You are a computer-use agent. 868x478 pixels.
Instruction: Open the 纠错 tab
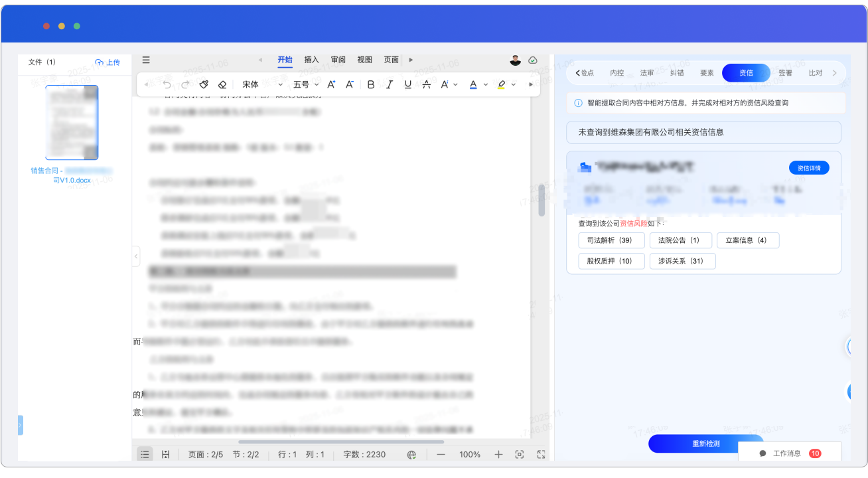[677, 73]
